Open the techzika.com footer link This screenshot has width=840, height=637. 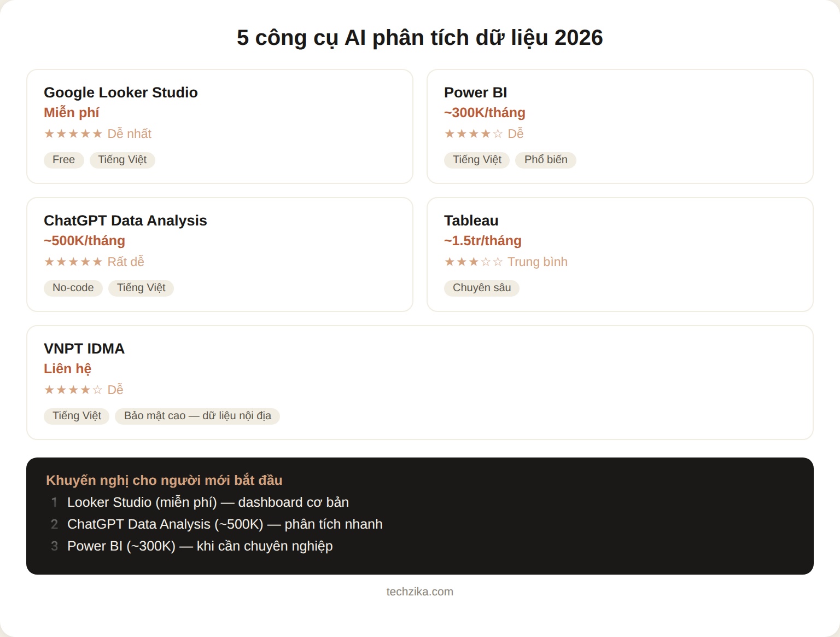point(420,592)
